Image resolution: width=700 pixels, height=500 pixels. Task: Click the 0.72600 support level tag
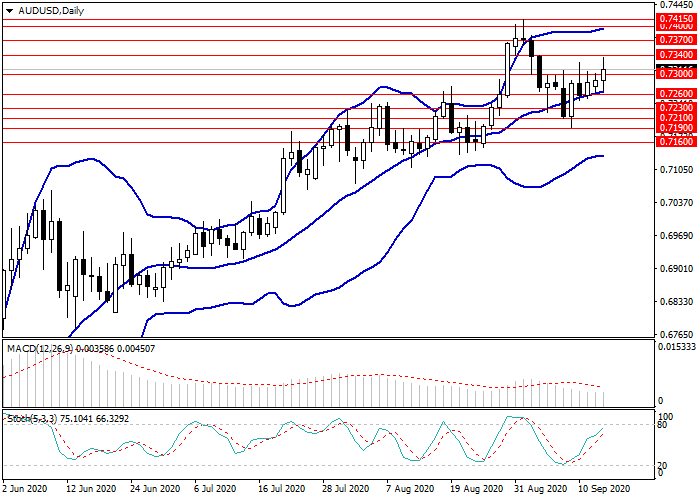coord(675,93)
